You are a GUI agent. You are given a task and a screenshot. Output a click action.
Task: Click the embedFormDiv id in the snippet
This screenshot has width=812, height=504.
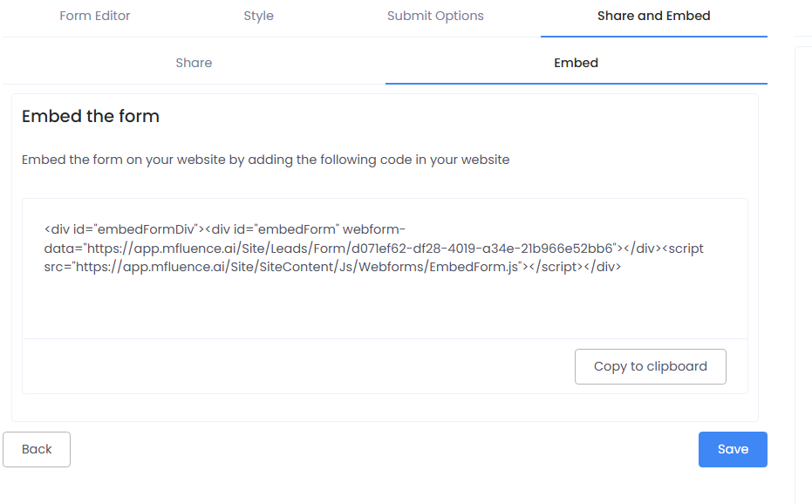tap(147, 229)
